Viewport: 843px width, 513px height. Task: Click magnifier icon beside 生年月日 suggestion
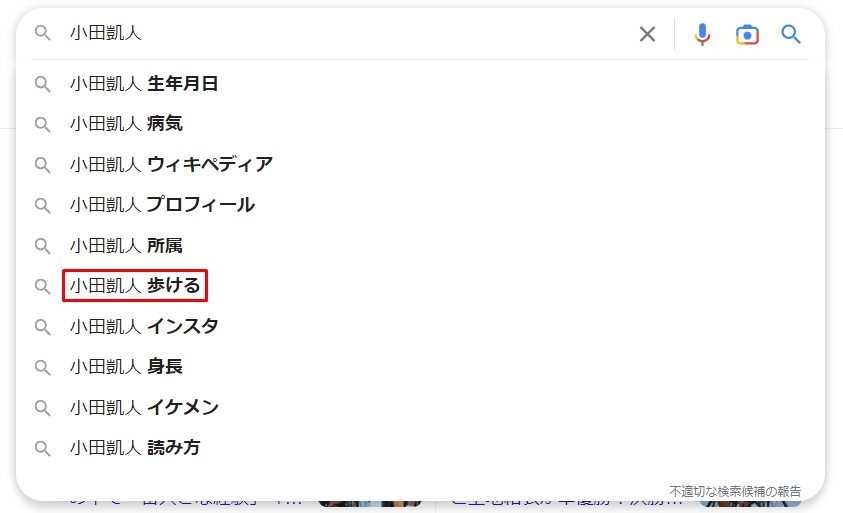click(x=42, y=84)
